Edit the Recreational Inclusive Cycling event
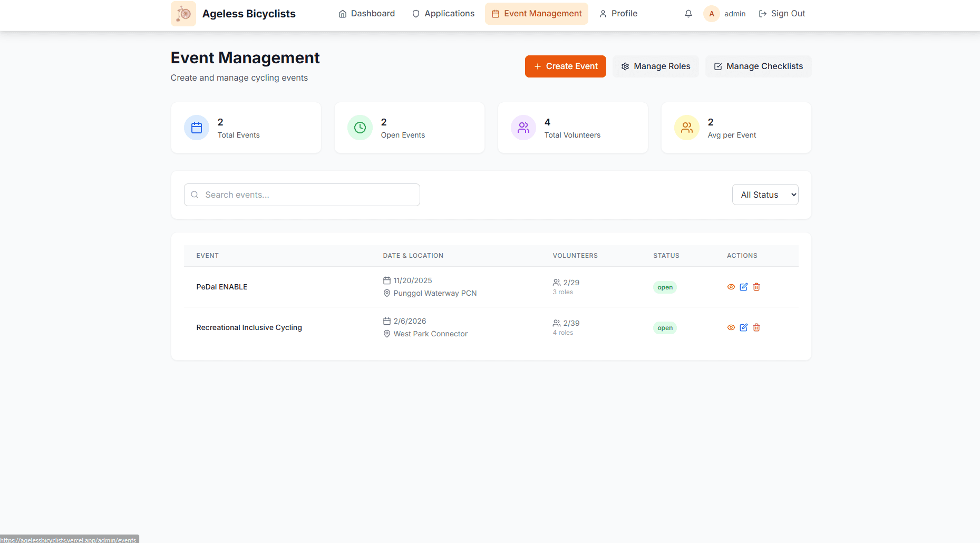 [x=744, y=327]
